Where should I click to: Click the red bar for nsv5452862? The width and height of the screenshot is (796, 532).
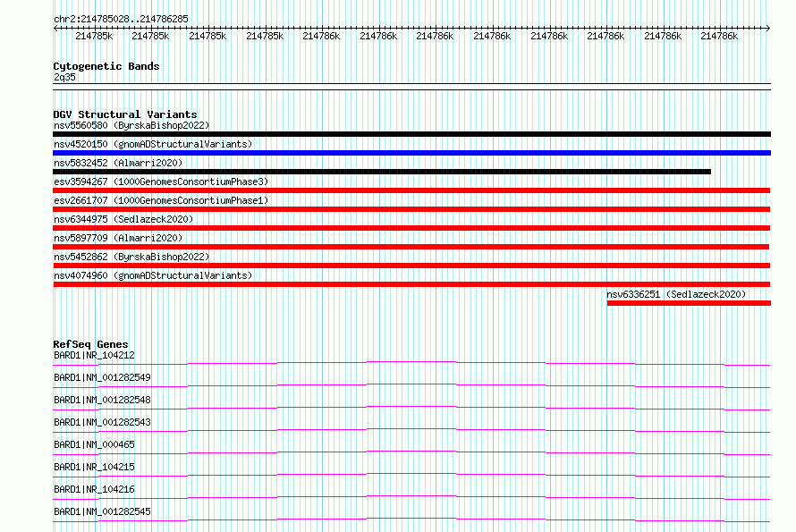coord(411,266)
